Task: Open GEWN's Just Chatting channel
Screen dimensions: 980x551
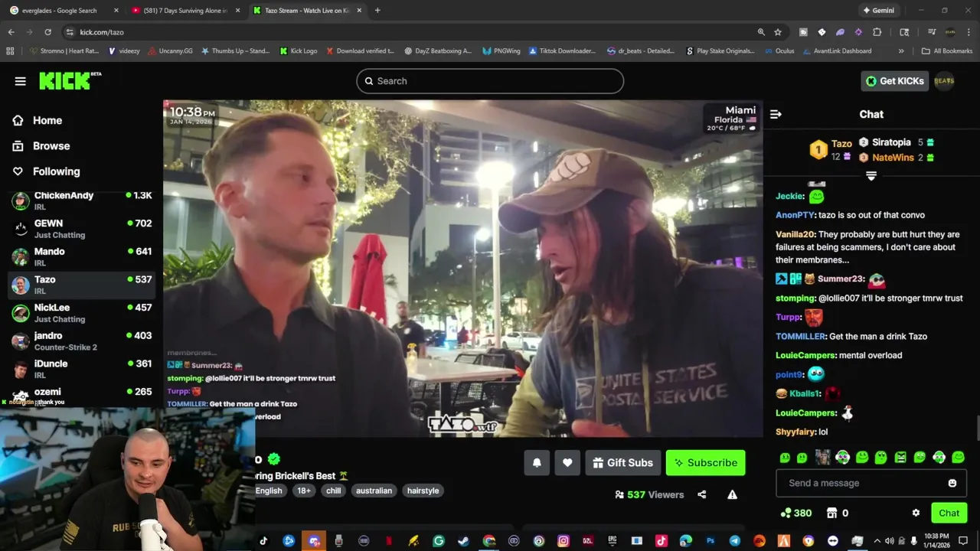Action: tap(82, 229)
